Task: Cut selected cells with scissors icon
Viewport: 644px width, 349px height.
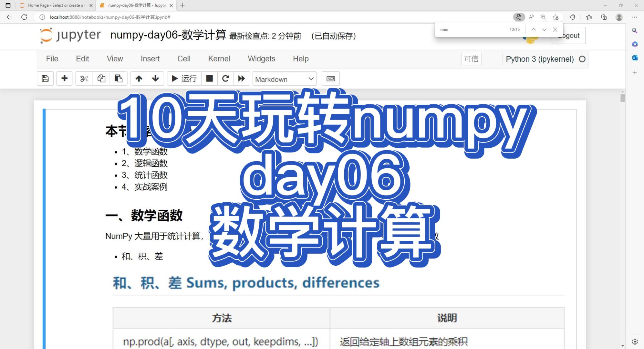Action: click(x=84, y=79)
